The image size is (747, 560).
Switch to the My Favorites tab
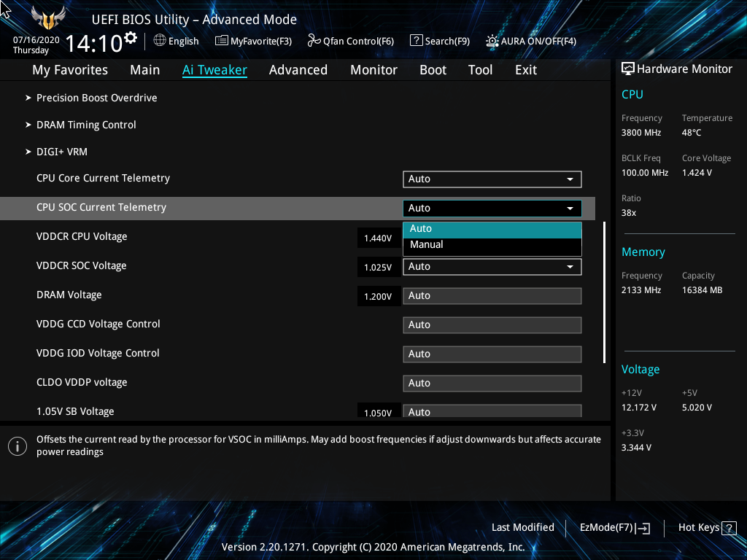tap(70, 70)
